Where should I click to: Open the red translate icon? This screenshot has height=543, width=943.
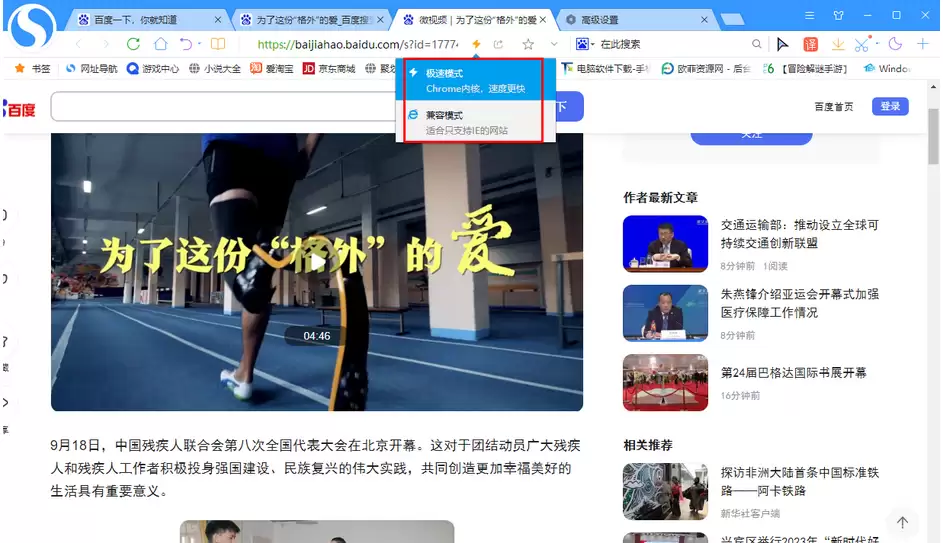click(810, 44)
